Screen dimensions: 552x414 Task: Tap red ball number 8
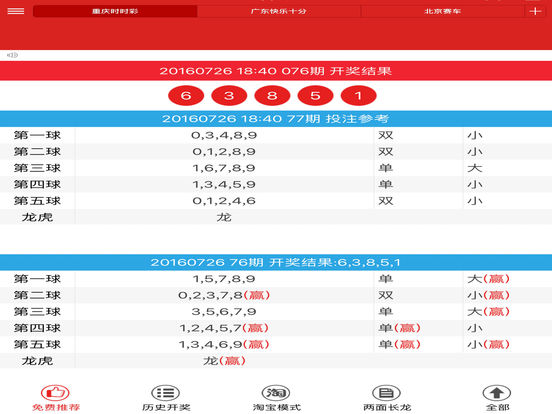[272, 95]
